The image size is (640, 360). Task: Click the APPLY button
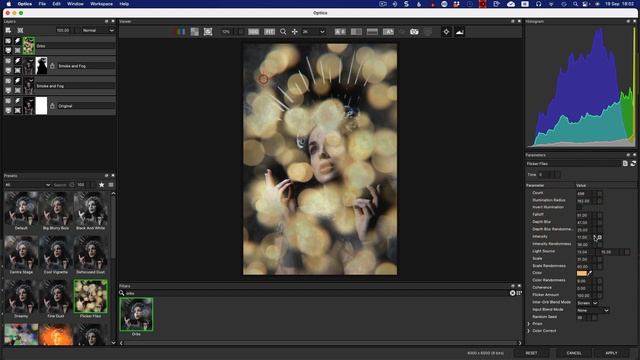click(611, 353)
